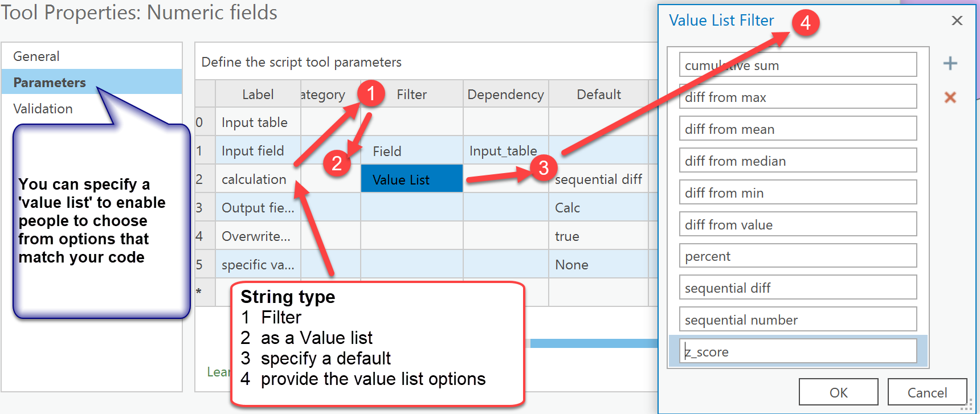Close the Value List Filter dialog
This screenshot has width=980, height=414.
click(x=957, y=21)
